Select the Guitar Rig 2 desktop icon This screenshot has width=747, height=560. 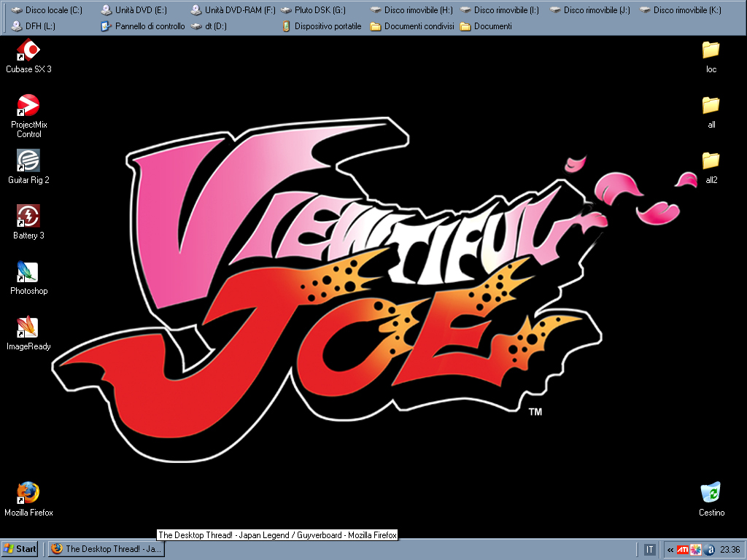click(28, 167)
